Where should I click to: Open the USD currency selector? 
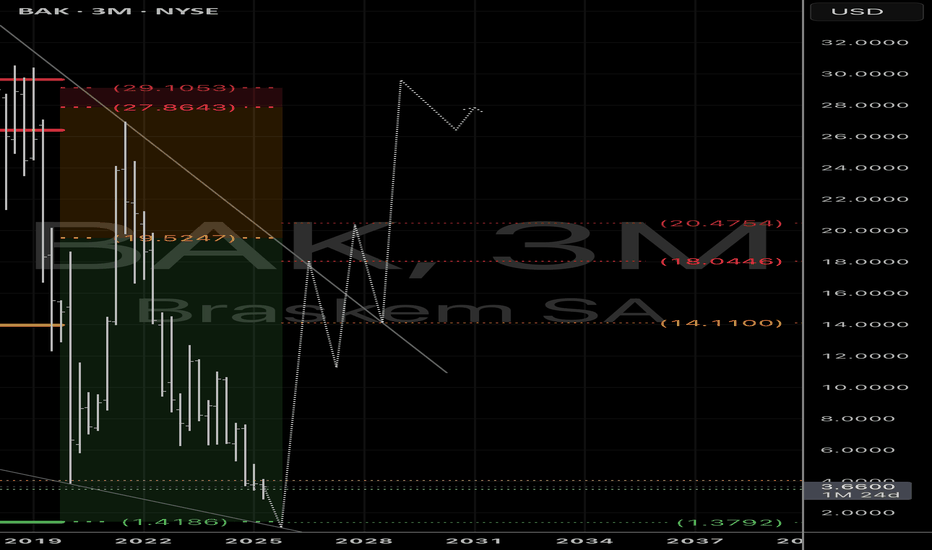point(866,11)
